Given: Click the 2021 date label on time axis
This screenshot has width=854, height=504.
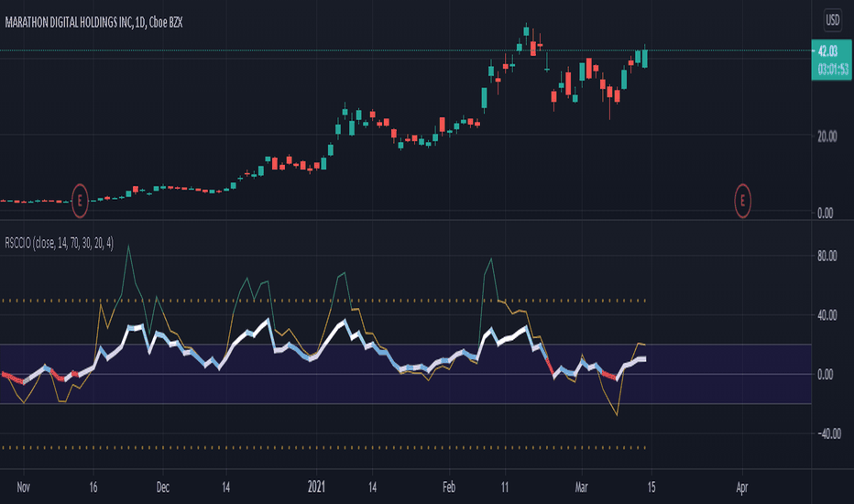Looking at the screenshot, I should (316, 487).
